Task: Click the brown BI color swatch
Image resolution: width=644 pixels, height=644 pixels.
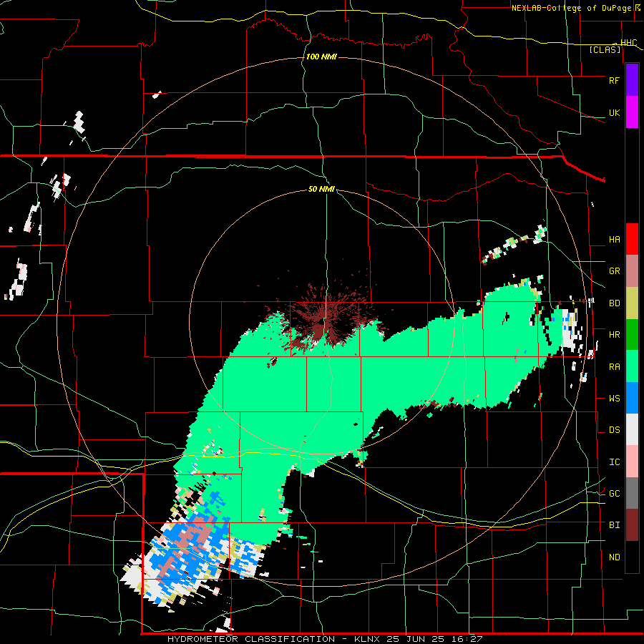Action: point(632,525)
